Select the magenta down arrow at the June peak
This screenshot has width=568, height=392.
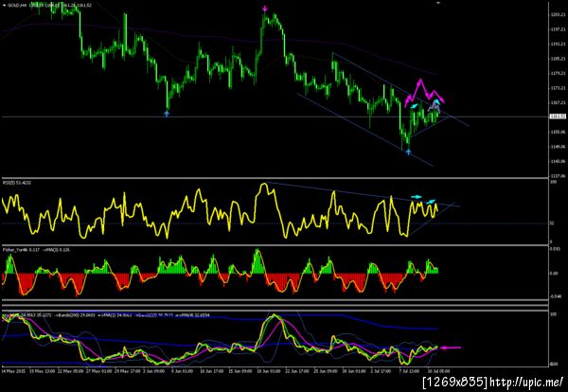point(265,8)
